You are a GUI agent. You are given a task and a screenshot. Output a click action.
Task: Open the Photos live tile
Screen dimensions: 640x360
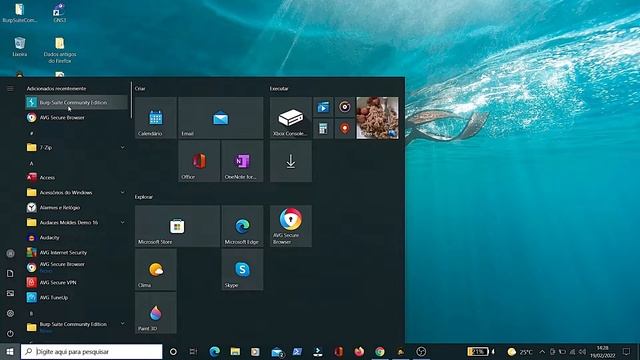coord(378,118)
